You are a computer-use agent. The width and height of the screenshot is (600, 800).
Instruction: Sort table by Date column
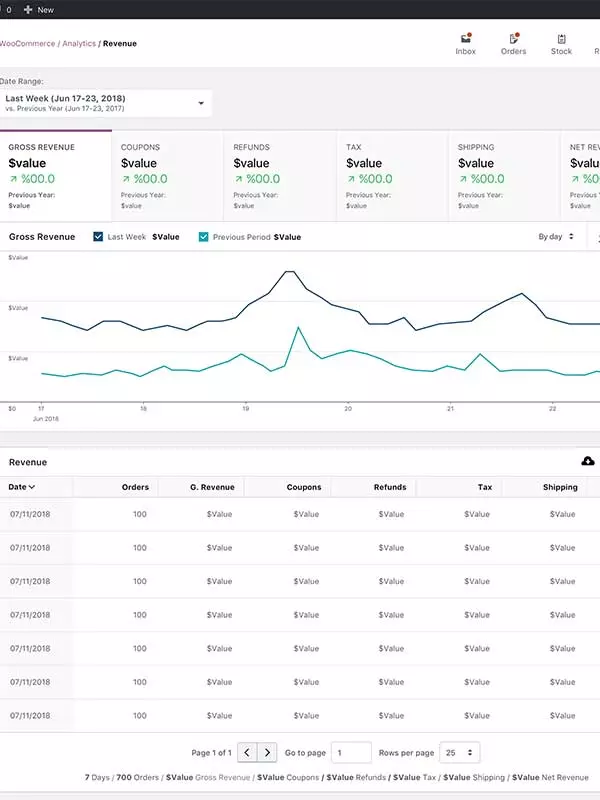click(22, 487)
